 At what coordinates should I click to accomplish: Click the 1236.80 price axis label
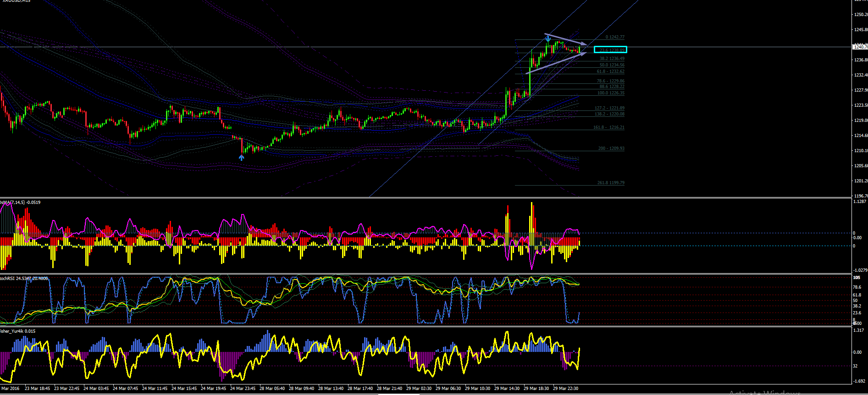click(x=860, y=60)
